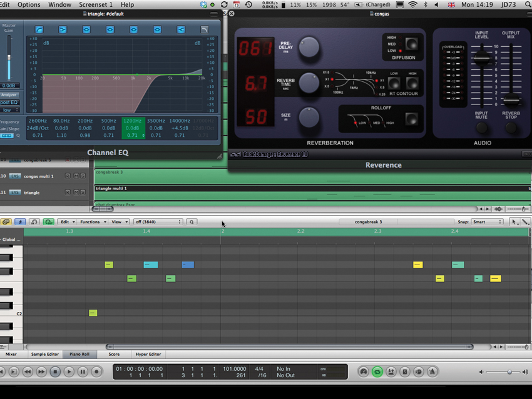Click the master volume slider in the transport
The image size is (532, 399).
503,372
